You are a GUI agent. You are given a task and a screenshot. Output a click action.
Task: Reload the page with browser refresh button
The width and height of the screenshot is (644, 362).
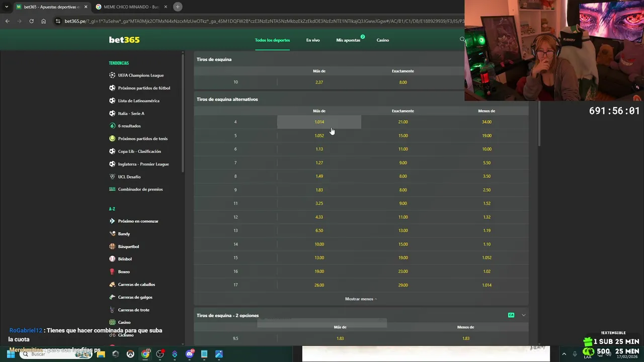(x=31, y=21)
